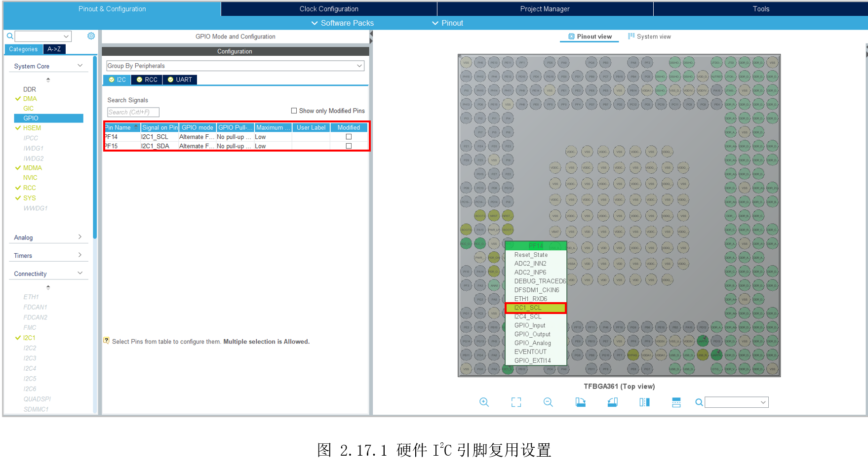This screenshot has height=470, width=868.
Task: Toggle the Modified checkbox for PF15
Action: pyautogui.click(x=349, y=146)
